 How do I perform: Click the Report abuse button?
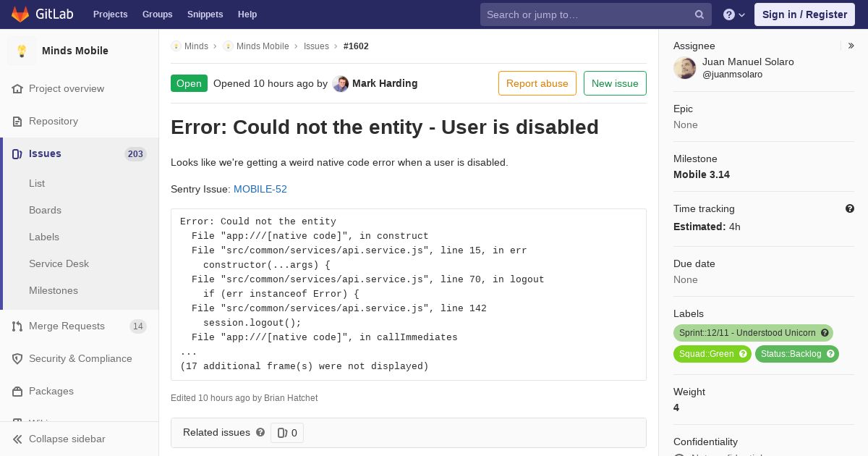tap(537, 83)
